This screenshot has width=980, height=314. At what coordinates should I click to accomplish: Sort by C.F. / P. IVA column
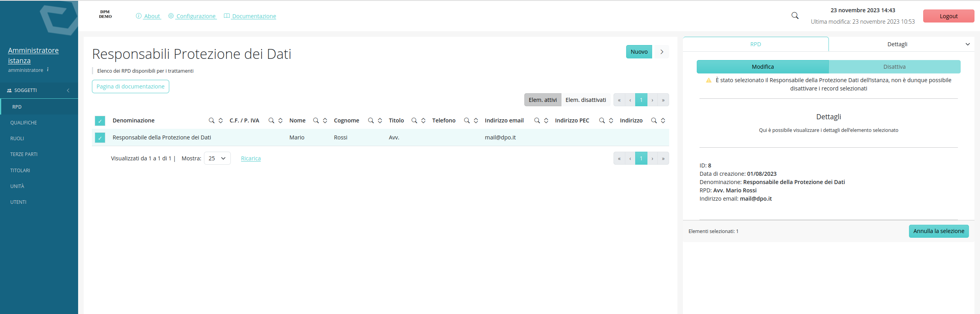[281, 120]
